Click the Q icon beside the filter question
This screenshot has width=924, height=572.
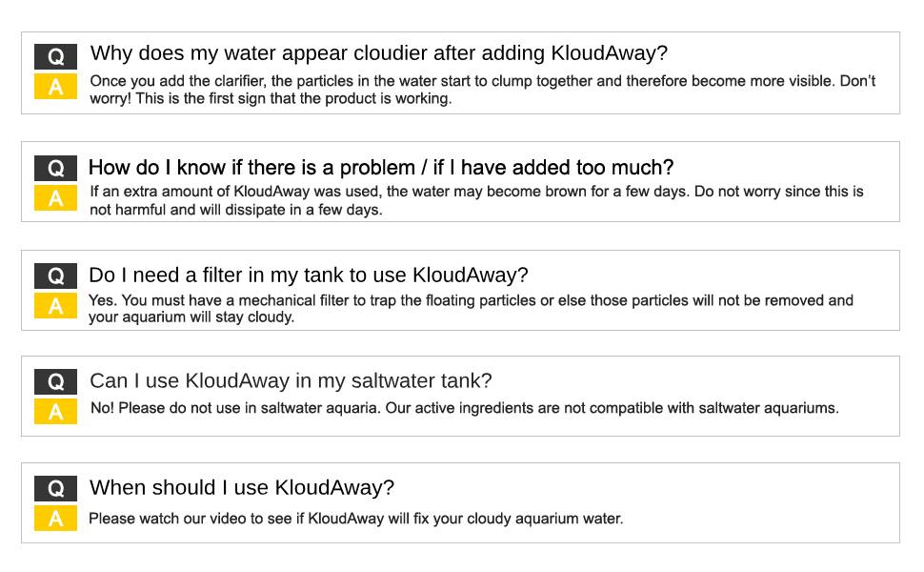pos(55,276)
